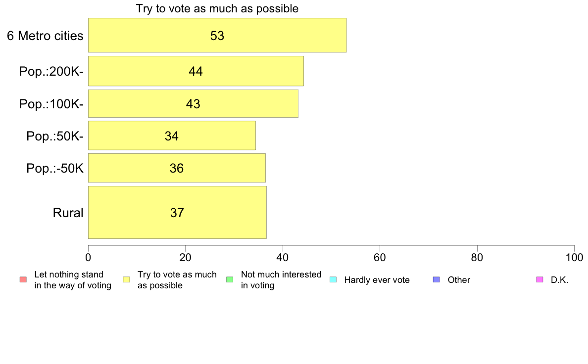Click the chart title text

point(217,8)
